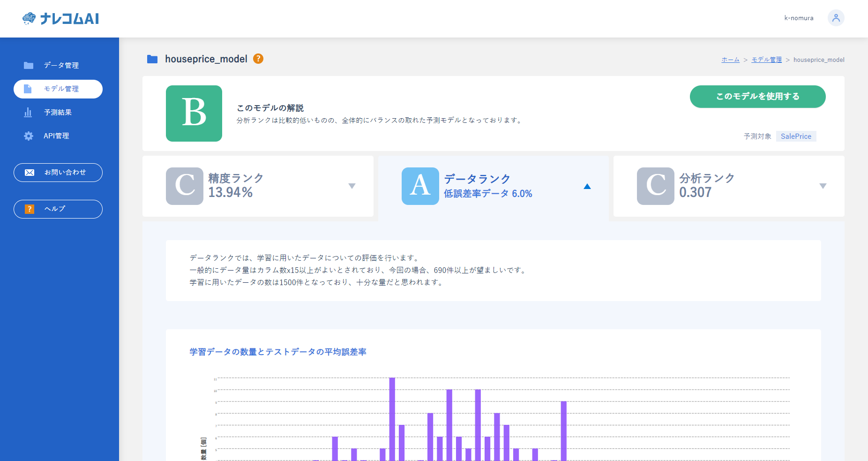
Task: Click the ナレコムAI brain logo icon
Action: pyautogui.click(x=29, y=18)
